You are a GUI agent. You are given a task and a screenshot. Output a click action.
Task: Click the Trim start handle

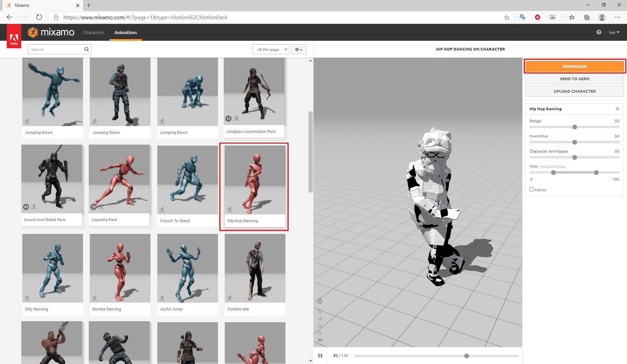coord(553,173)
